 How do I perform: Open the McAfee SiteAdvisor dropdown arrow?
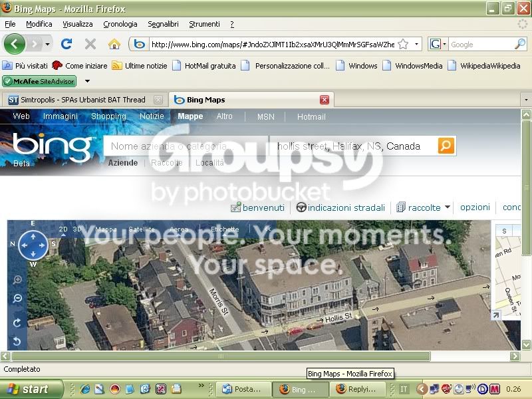coord(87,81)
